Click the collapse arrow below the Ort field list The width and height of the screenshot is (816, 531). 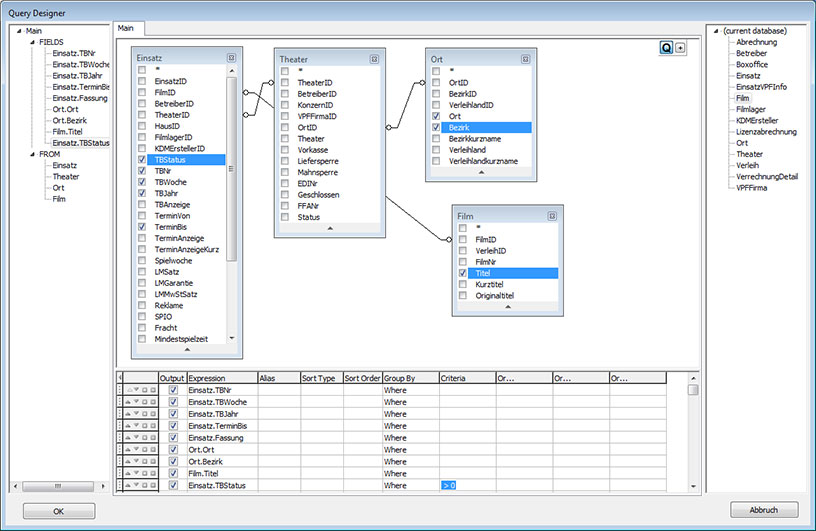click(x=479, y=173)
